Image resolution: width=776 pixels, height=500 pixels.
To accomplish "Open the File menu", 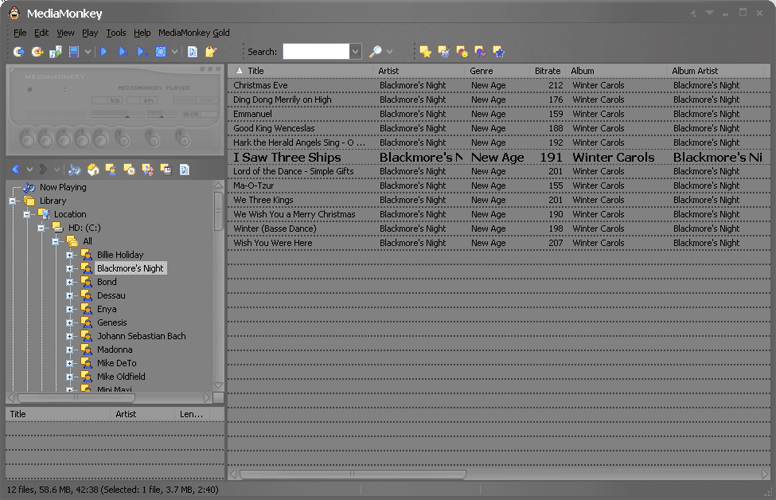I will pos(20,33).
